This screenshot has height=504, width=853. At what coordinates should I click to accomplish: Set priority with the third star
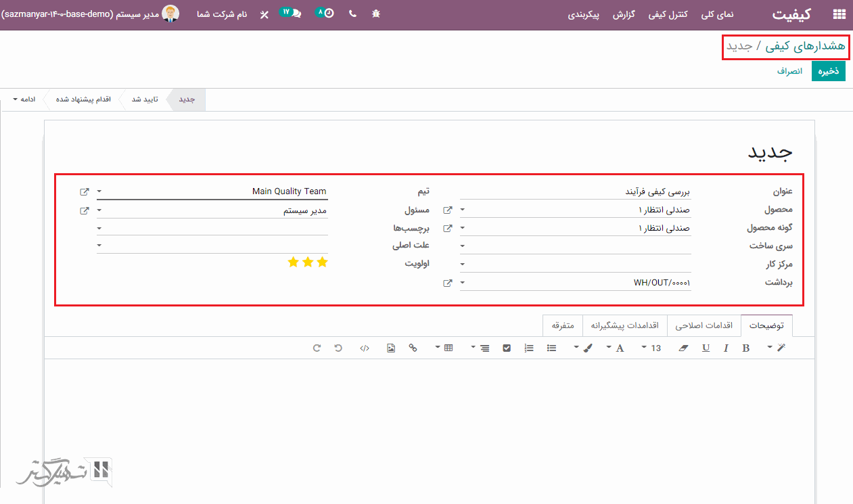click(293, 262)
